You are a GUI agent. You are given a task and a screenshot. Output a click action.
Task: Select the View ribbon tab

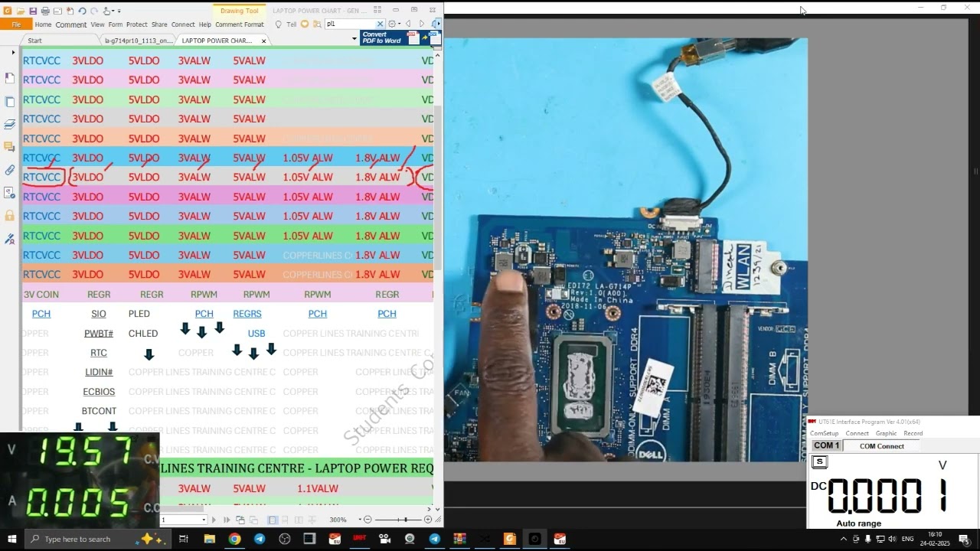(97, 24)
